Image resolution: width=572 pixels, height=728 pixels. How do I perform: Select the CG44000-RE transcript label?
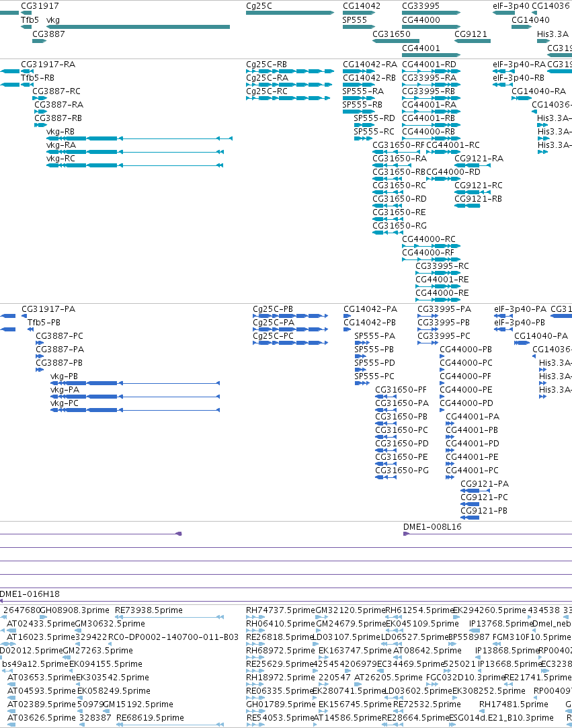click(x=442, y=293)
